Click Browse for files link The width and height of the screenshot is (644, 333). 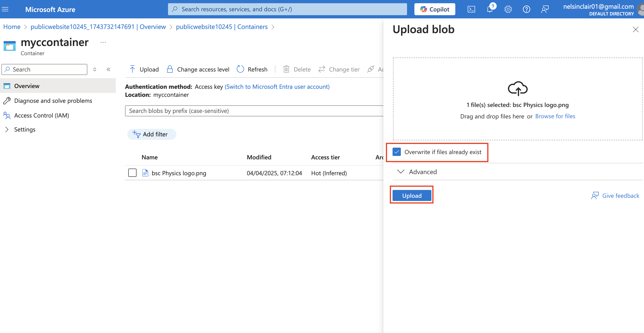coord(555,116)
